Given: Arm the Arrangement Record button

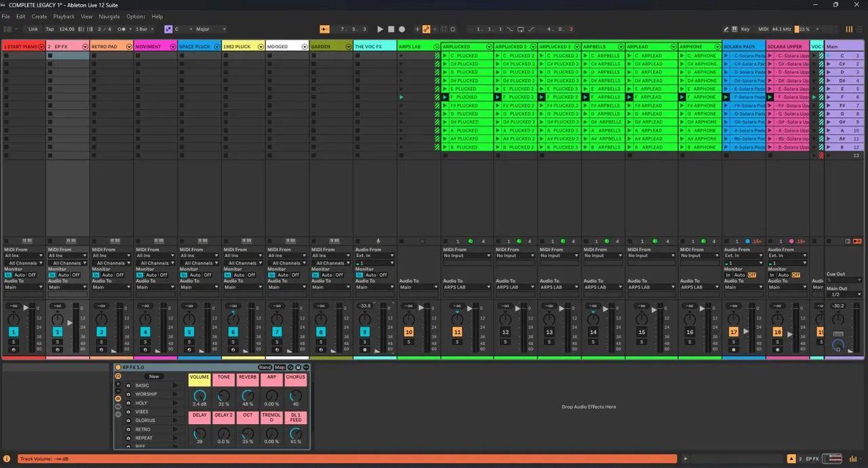Looking at the screenshot, I should click(401, 29).
